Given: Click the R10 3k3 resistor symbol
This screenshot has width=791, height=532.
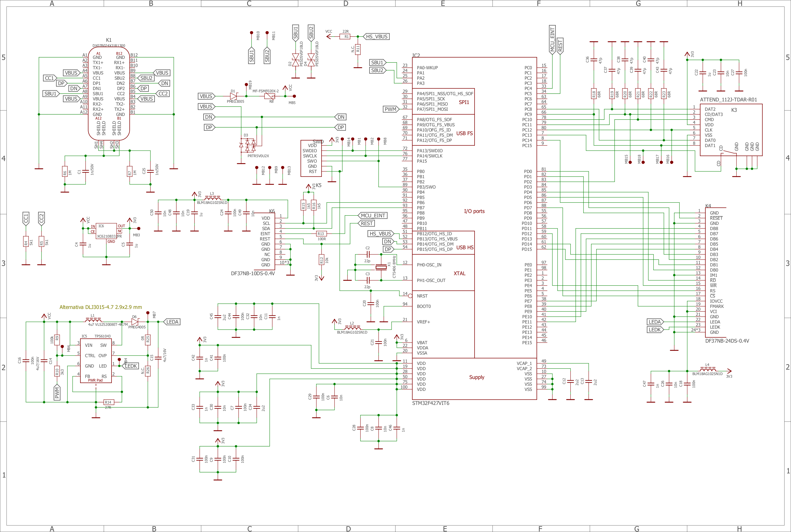Looking at the screenshot, I should pyautogui.click(x=57, y=371).
